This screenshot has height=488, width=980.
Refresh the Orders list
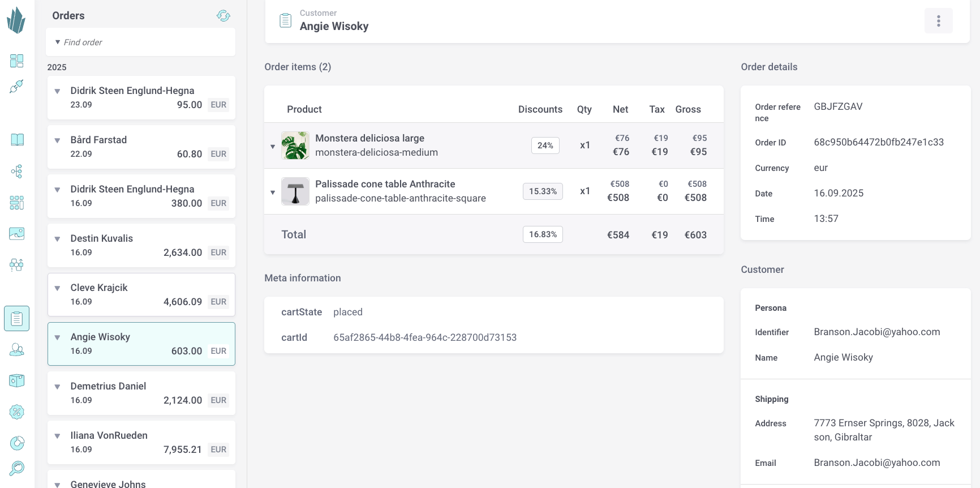pyautogui.click(x=223, y=16)
